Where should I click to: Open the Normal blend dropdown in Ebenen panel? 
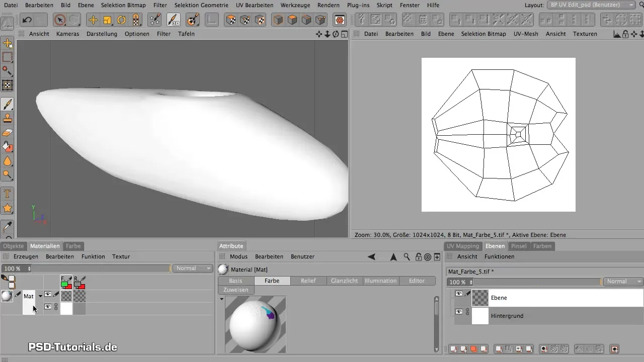624,282
